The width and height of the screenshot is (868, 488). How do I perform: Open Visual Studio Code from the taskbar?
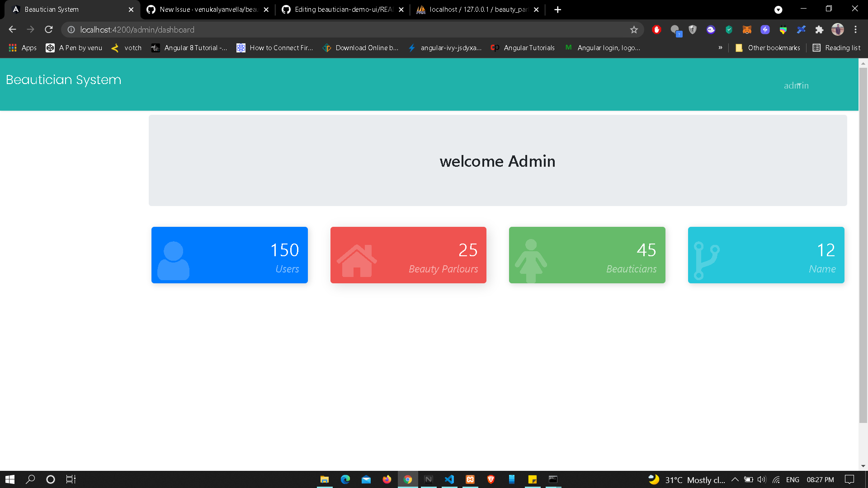point(449,479)
